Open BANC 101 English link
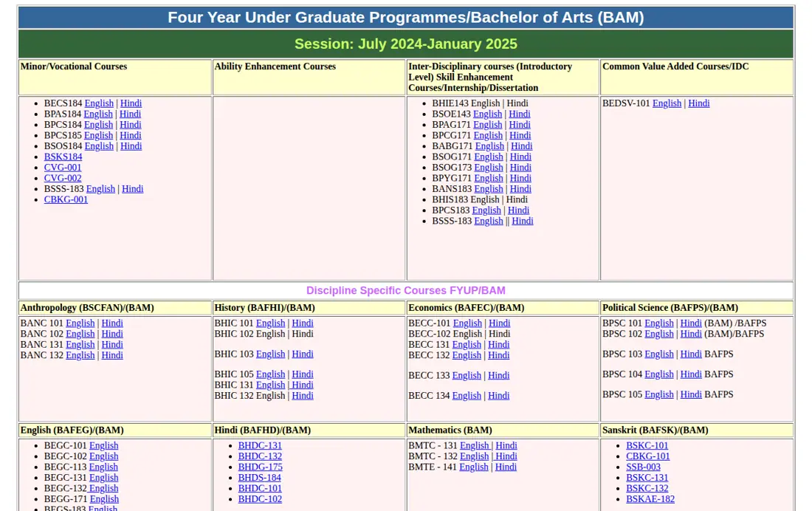 [x=80, y=323]
